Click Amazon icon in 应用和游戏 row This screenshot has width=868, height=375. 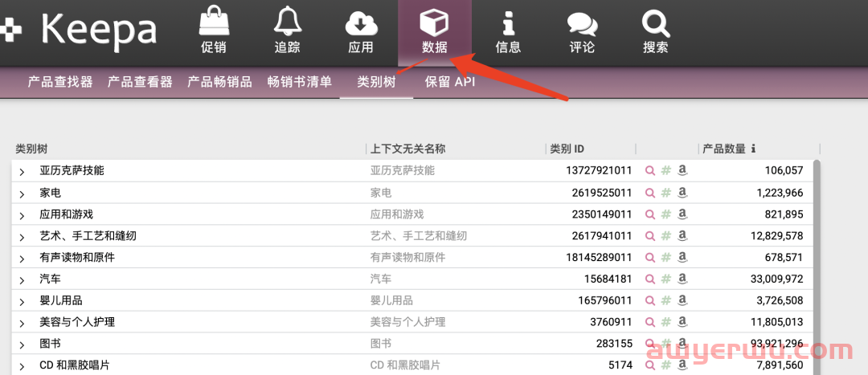pos(682,214)
